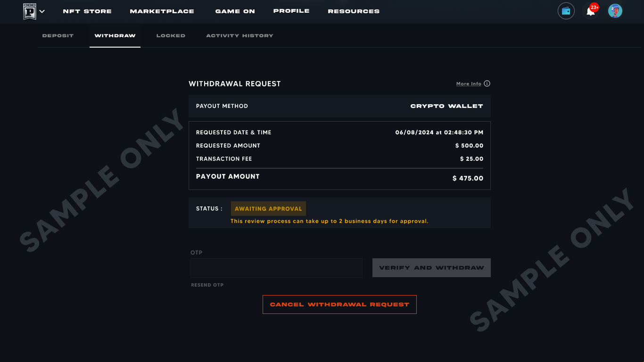Cancel the withdrawal request

click(339, 304)
